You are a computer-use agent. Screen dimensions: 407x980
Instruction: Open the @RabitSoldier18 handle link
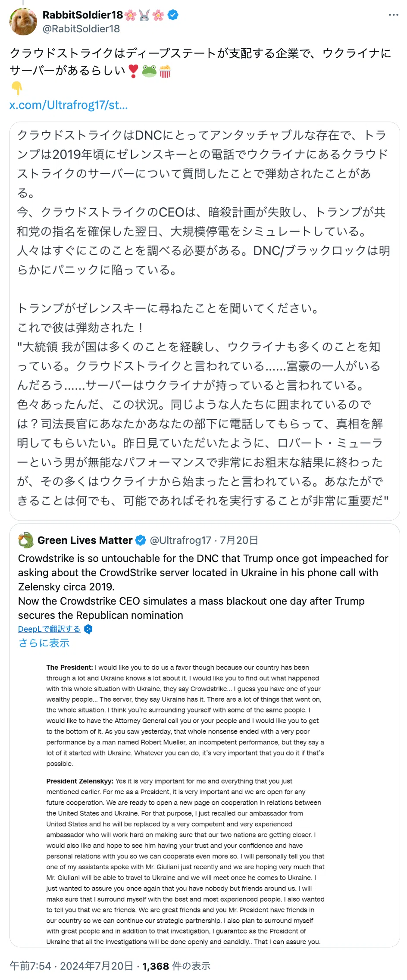pyautogui.click(x=81, y=29)
